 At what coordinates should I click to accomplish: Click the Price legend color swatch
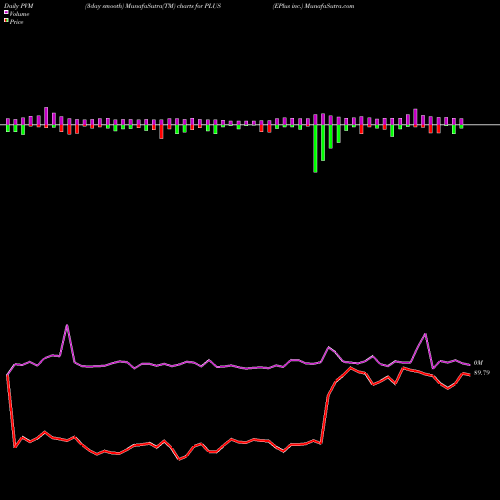point(6,21)
